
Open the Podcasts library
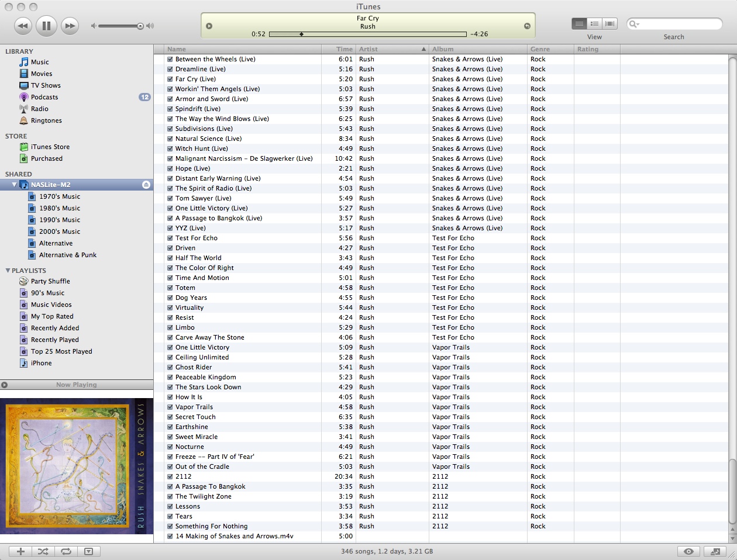pyautogui.click(x=44, y=97)
